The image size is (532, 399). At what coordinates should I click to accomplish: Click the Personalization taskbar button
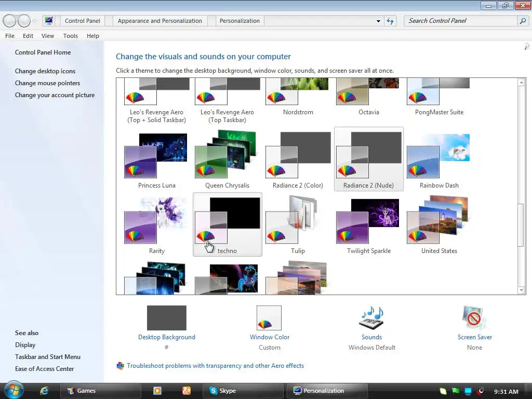coord(327,391)
